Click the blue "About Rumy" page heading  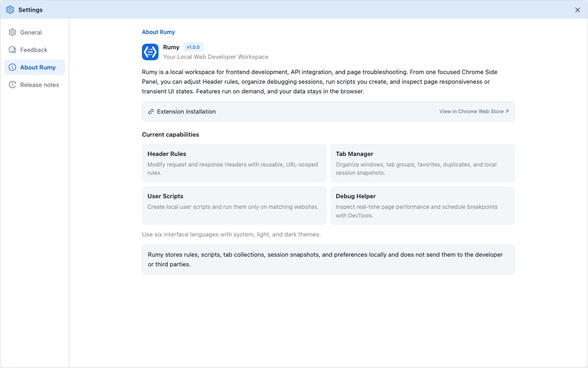point(158,32)
